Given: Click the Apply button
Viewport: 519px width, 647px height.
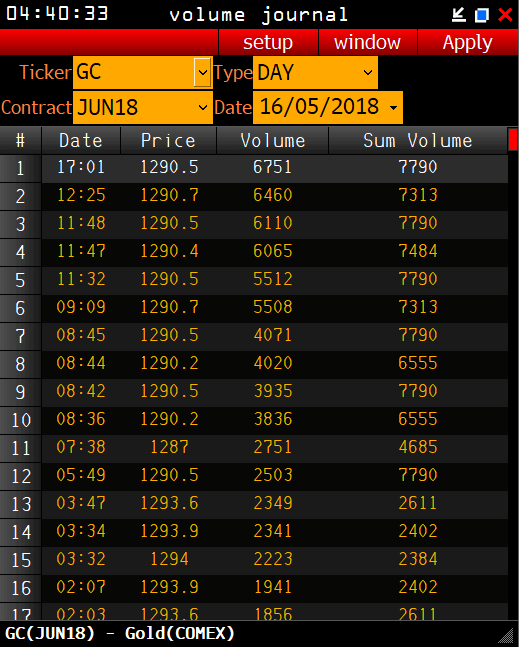Looking at the screenshot, I should tap(467, 42).
